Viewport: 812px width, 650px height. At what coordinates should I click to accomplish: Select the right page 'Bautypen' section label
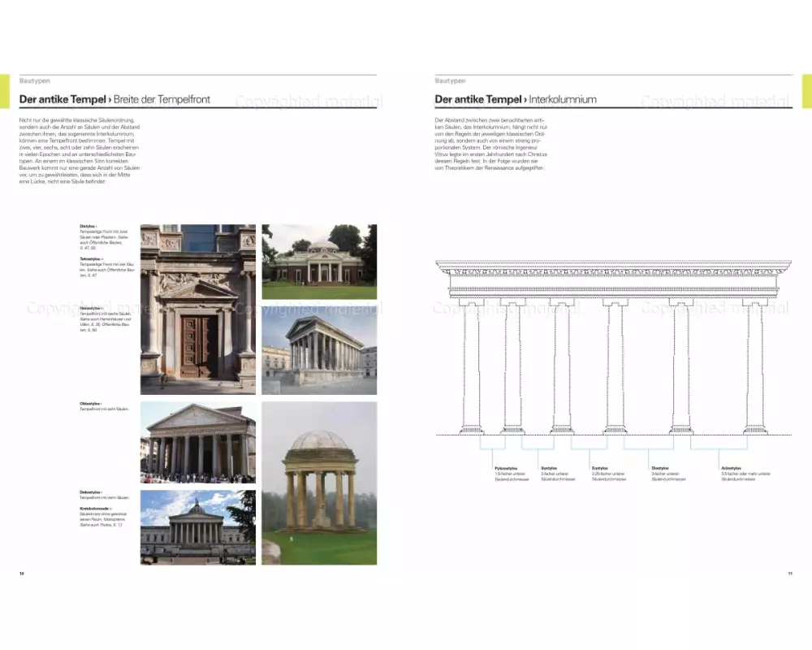450,81
